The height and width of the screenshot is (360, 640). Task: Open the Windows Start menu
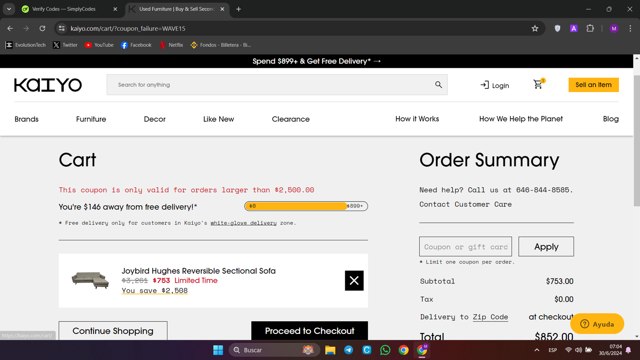click(x=218, y=350)
